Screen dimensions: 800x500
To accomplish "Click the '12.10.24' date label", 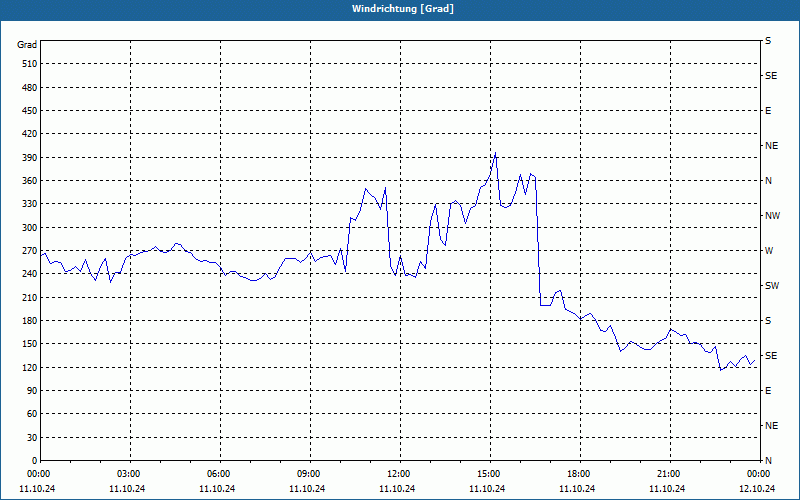I will [x=757, y=489].
